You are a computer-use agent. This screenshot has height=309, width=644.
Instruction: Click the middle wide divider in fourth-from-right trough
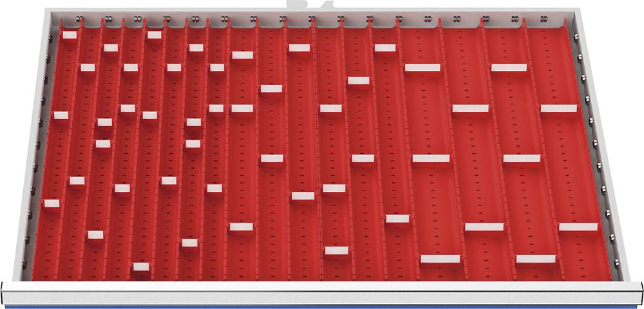[x=431, y=158]
